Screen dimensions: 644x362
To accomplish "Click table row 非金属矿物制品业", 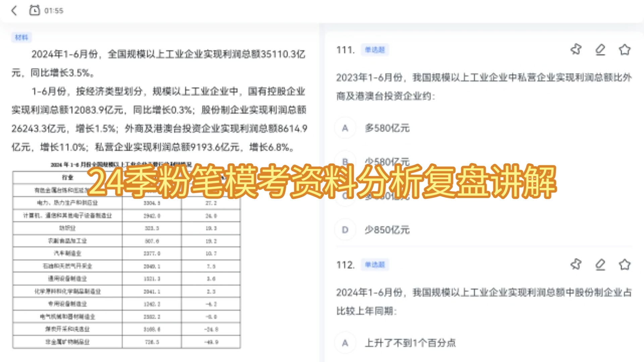I will click(x=126, y=342).
